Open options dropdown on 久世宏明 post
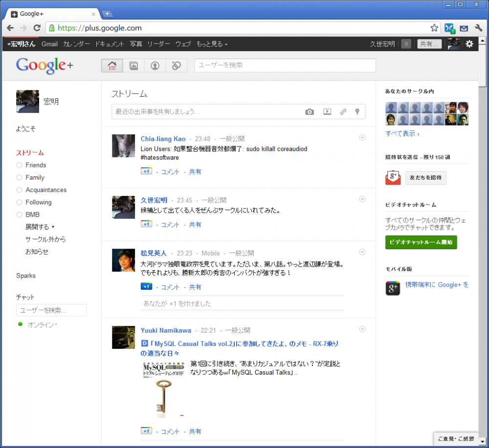The image size is (489, 448). coord(362,199)
